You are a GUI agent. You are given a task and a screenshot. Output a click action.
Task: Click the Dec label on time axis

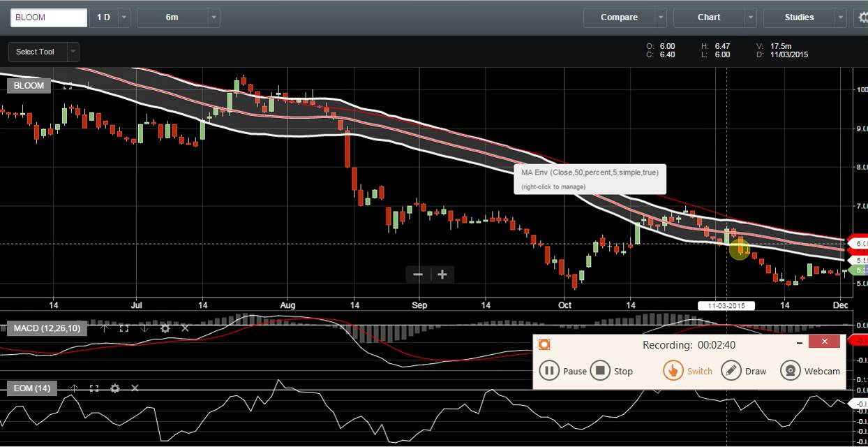(841, 305)
